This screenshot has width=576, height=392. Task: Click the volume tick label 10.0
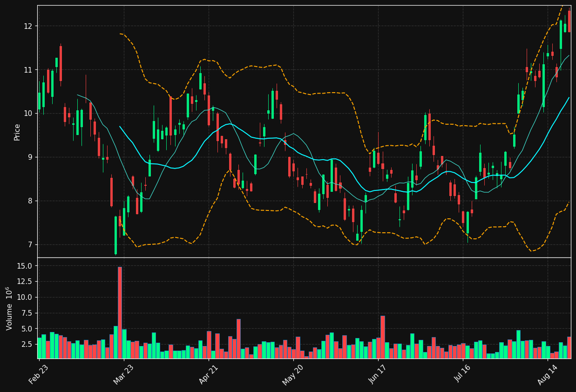click(25, 297)
